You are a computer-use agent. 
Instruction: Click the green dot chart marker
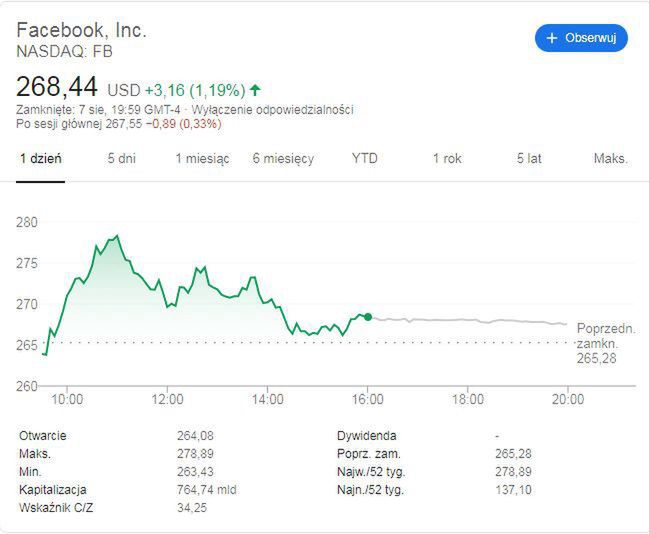point(368,317)
